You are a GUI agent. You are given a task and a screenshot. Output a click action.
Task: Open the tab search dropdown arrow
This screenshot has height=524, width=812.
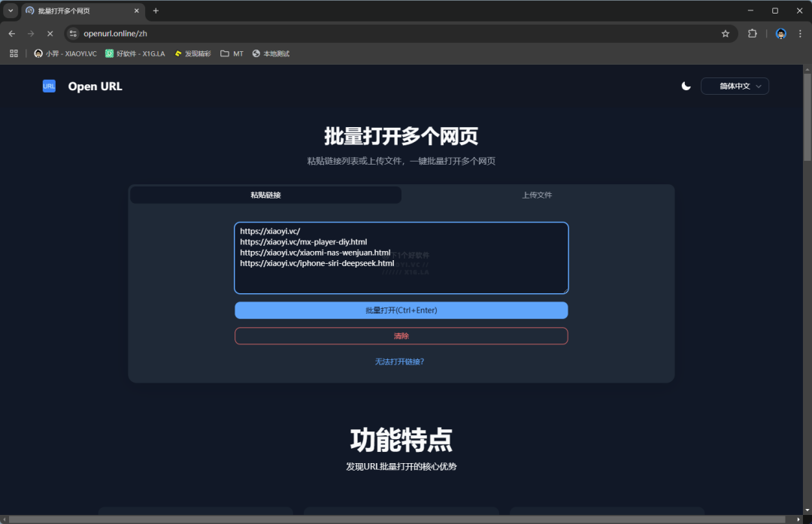[x=11, y=11]
